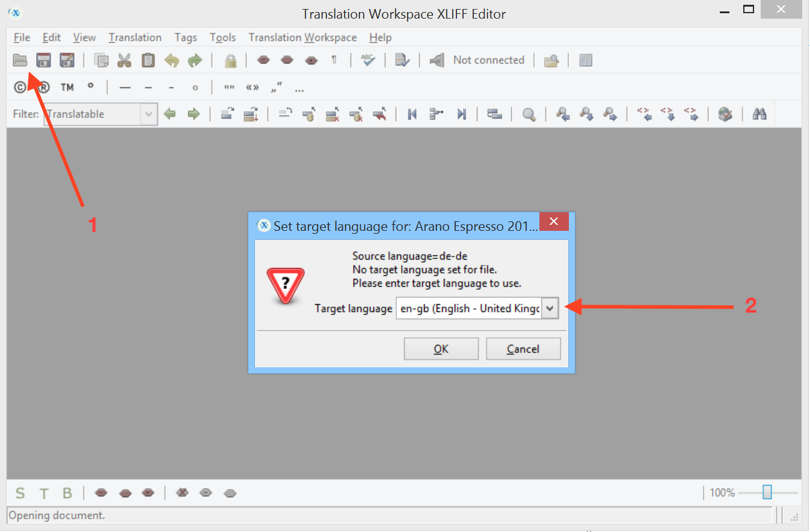Click OK to confirm target language
810x532 pixels.
441,349
